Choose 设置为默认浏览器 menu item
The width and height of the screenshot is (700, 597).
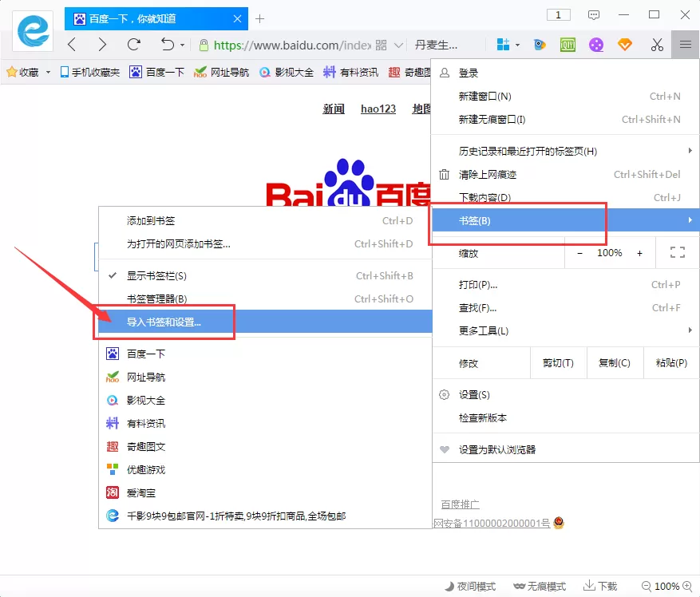coord(565,449)
